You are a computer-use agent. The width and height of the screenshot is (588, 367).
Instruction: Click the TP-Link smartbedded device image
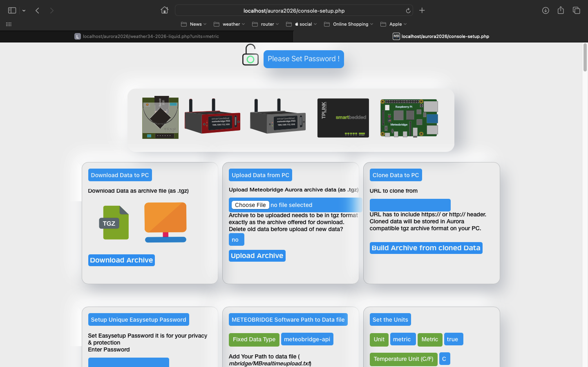coord(343,118)
